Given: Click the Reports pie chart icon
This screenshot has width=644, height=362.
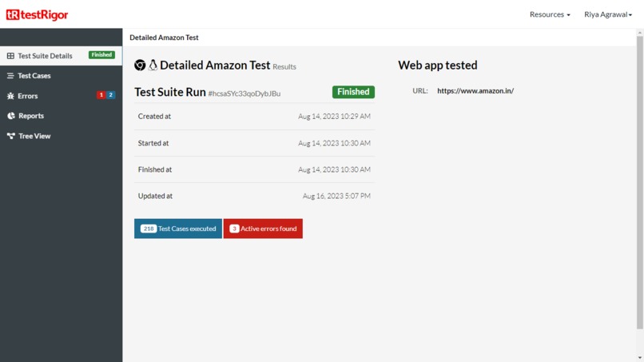Looking at the screenshot, I should click(11, 116).
